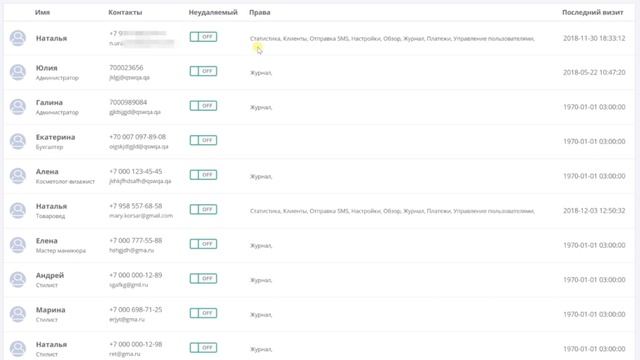Toggle the OFF switch for Наталья Стилист
Image resolution: width=640 pixels, height=360 pixels.
(x=203, y=348)
